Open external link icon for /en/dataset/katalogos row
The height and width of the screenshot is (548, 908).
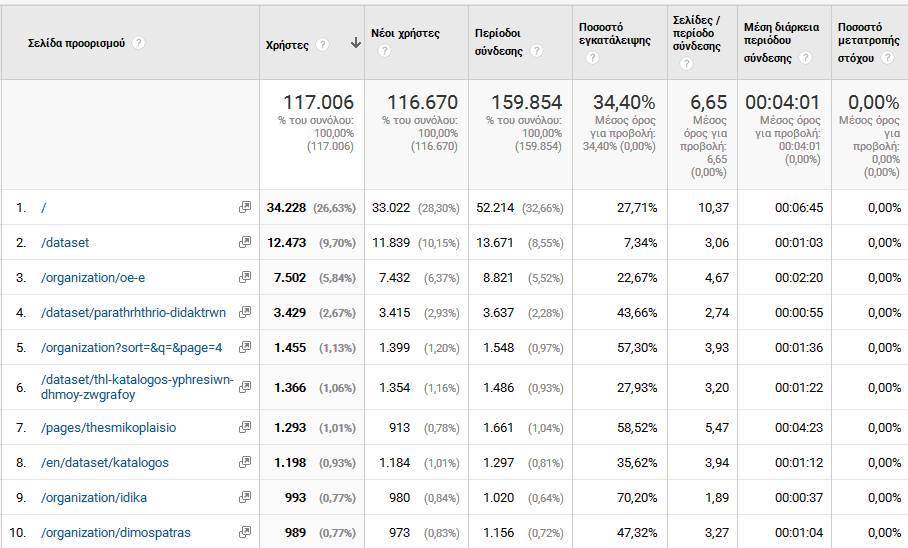[x=245, y=462]
